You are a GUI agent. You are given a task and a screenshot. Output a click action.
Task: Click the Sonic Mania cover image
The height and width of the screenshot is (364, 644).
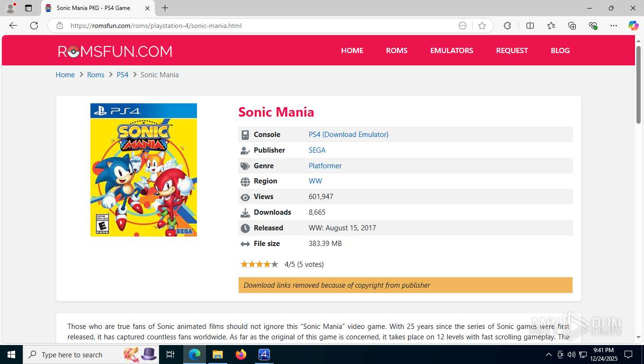click(x=143, y=170)
